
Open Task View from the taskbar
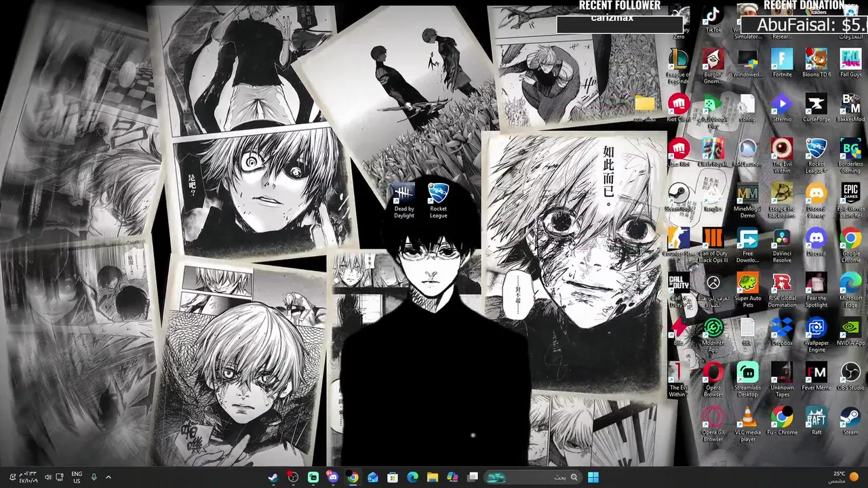coord(473,477)
